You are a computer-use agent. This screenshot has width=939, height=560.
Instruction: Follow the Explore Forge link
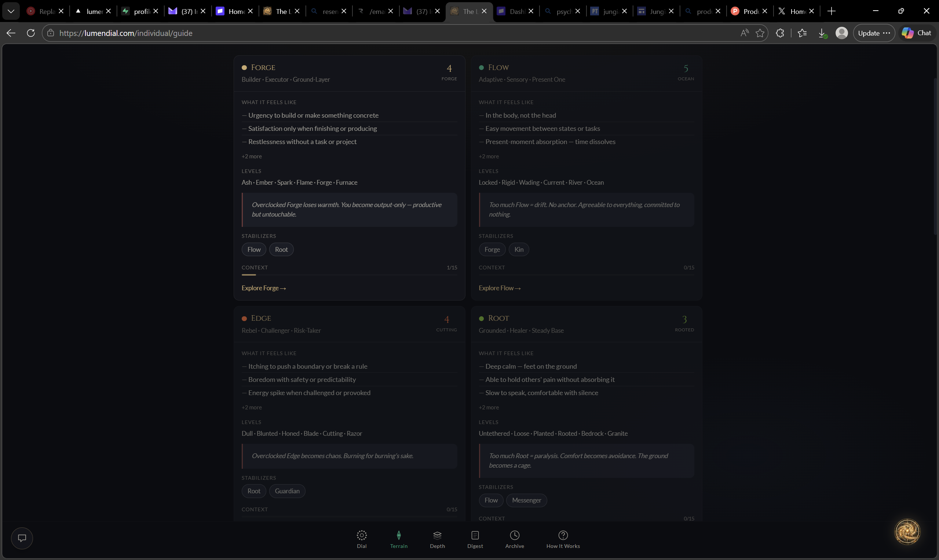263,288
